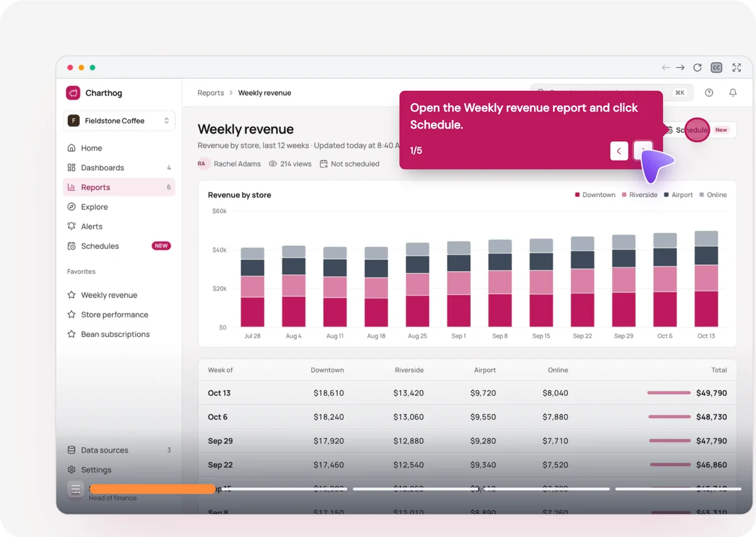The height and width of the screenshot is (537, 756).
Task: Click the $49,790 total cell
Action: click(711, 393)
